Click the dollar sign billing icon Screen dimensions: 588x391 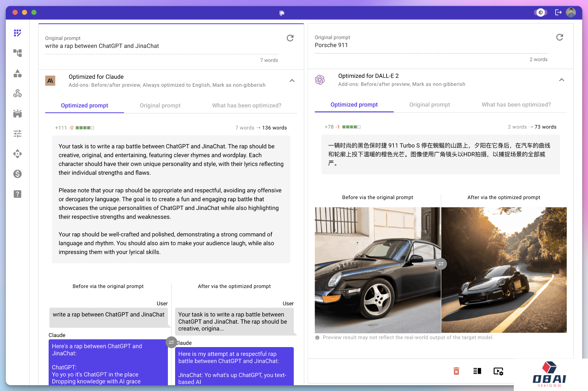(17, 174)
